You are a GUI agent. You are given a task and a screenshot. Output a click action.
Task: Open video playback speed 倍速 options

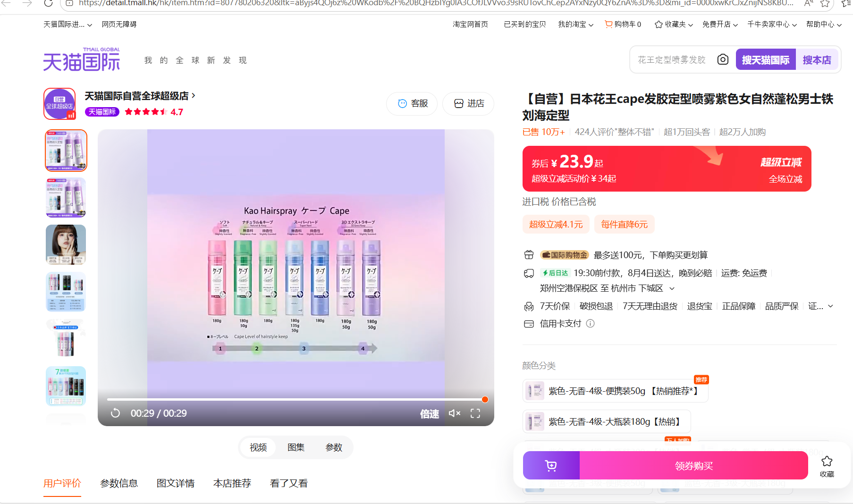[429, 414]
